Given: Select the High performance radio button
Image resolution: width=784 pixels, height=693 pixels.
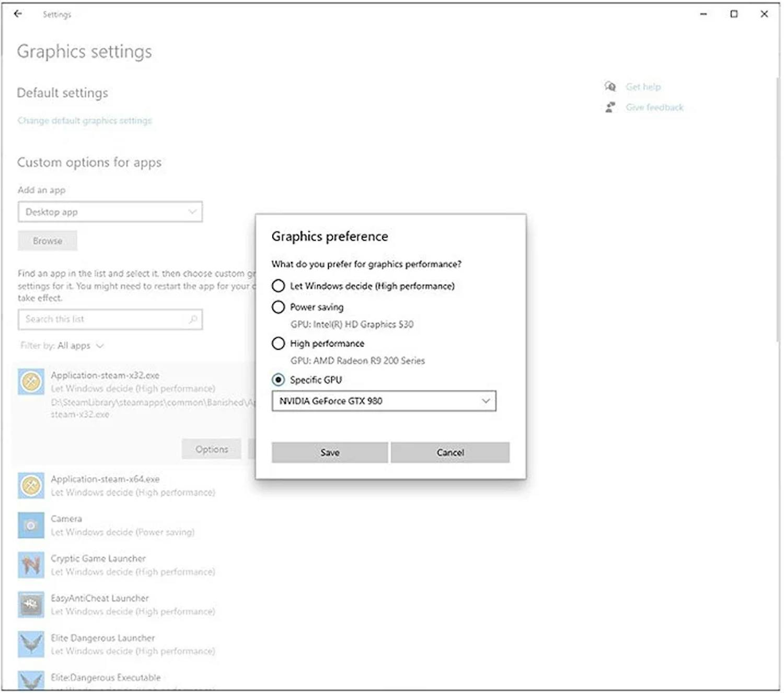Looking at the screenshot, I should [x=279, y=344].
